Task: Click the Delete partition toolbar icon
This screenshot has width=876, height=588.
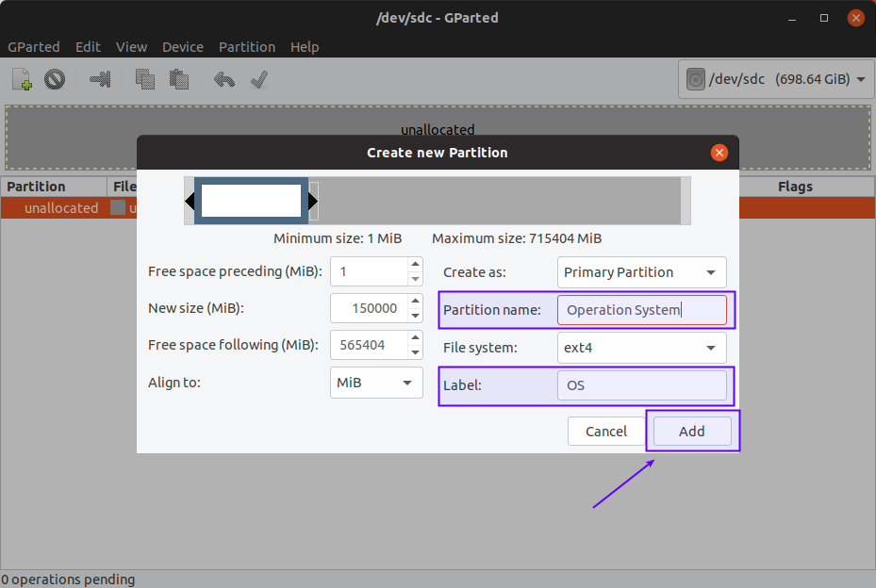Action: coord(55,79)
